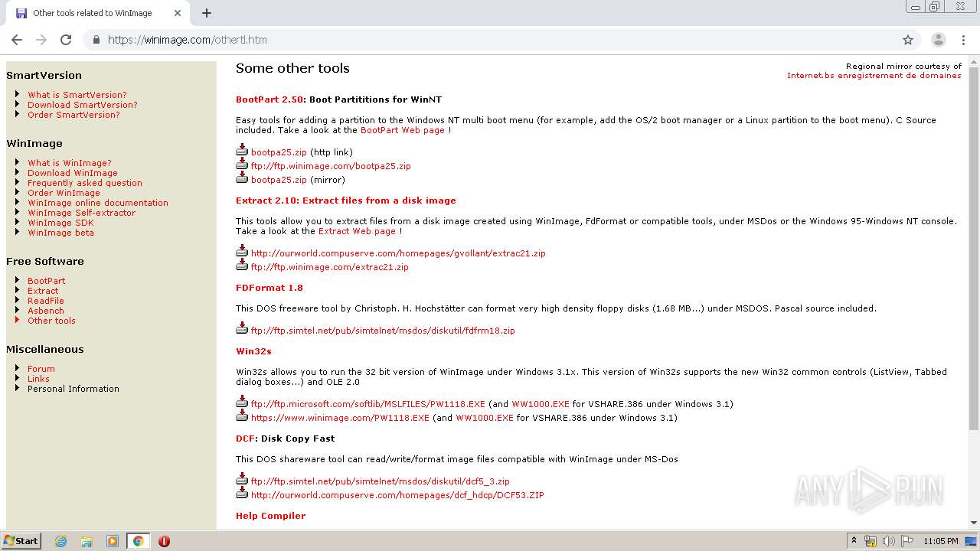
Task: Open the Chrome profile avatar icon
Action: [x=938, y=40]
